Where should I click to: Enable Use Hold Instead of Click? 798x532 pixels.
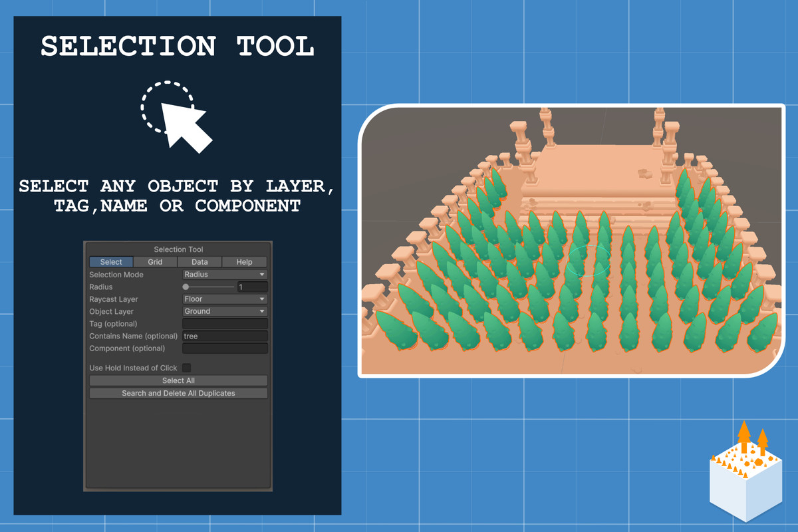[187, 367]
